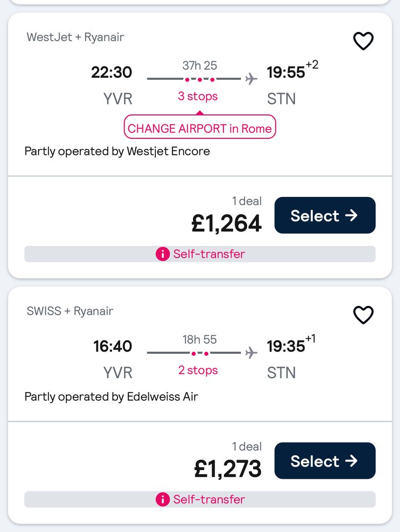Click the pink '3 stops' label
This screenshot has width=400, height=532.
[198, 97]
